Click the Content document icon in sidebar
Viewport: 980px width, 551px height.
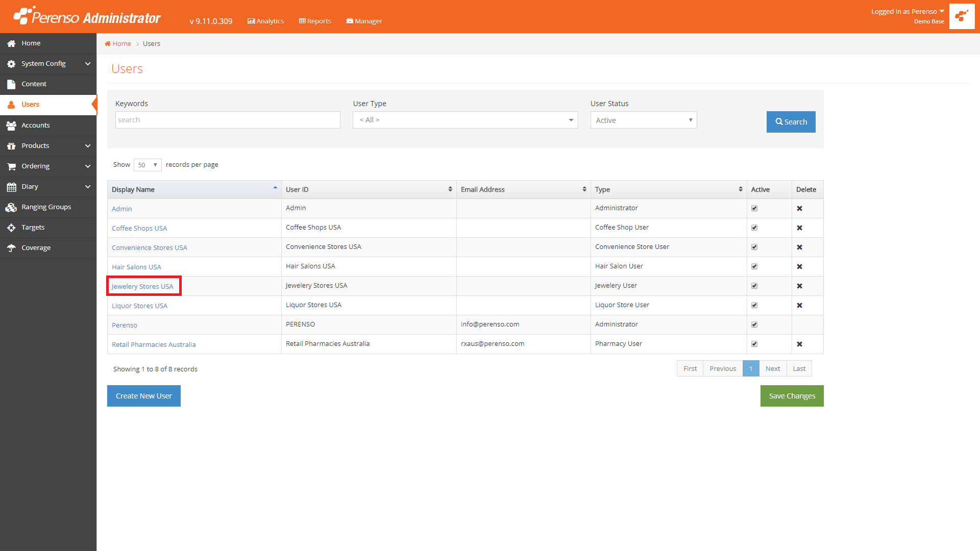point(11,84)
